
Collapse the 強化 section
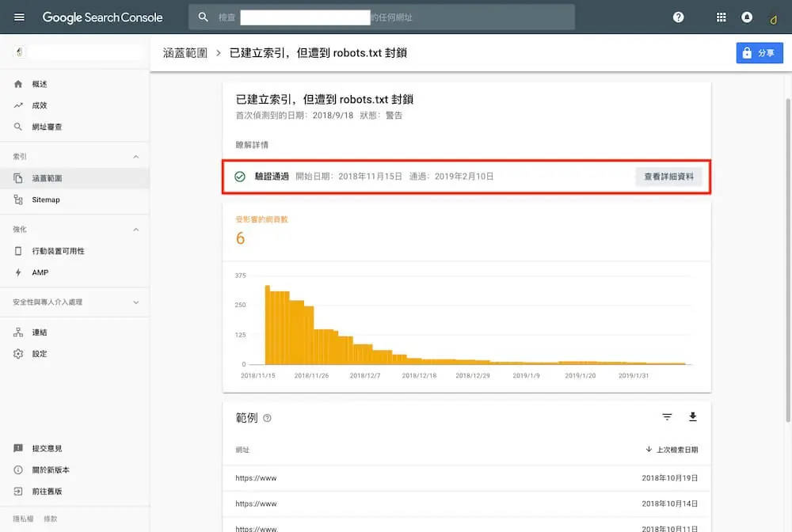point(136,230)
